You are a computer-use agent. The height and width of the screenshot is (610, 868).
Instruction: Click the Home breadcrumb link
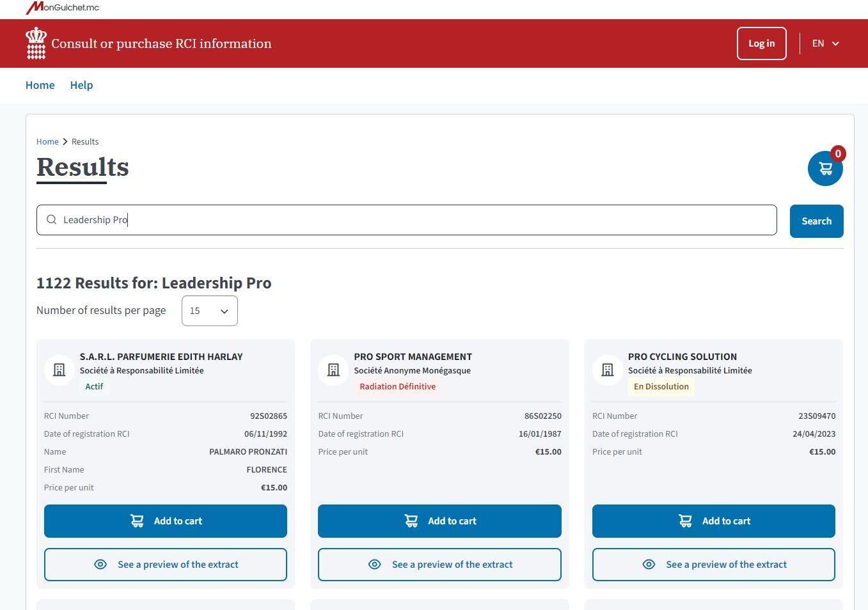(47, 142)
